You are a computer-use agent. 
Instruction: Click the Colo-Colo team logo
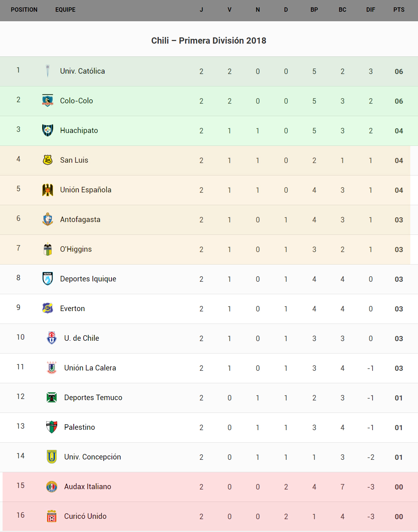pos(48,100)
